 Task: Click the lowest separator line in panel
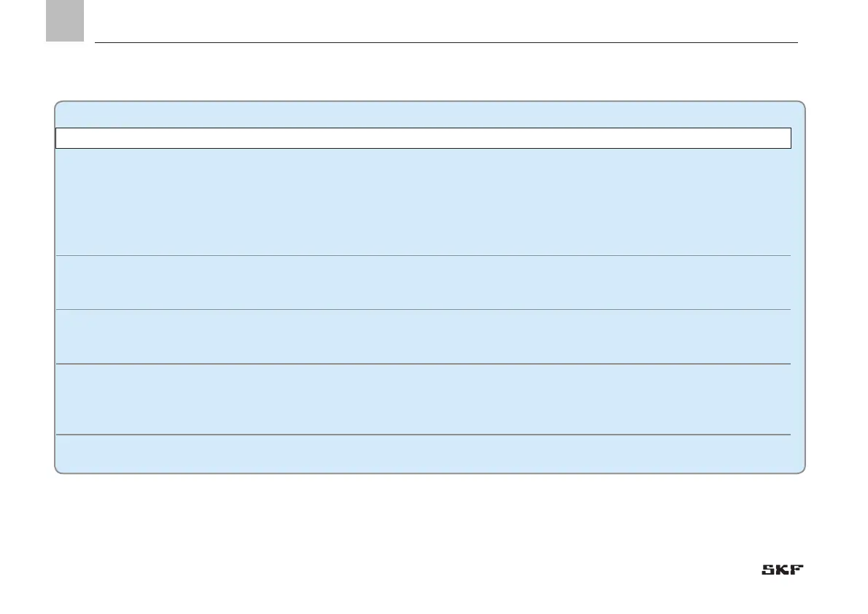pyautogui.click(x=424, y=435)
